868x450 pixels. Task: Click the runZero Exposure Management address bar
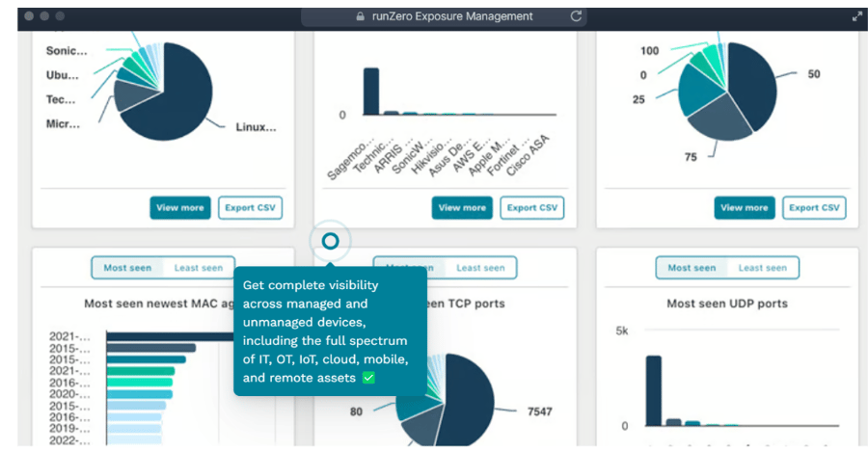click(x=444, y=16)
